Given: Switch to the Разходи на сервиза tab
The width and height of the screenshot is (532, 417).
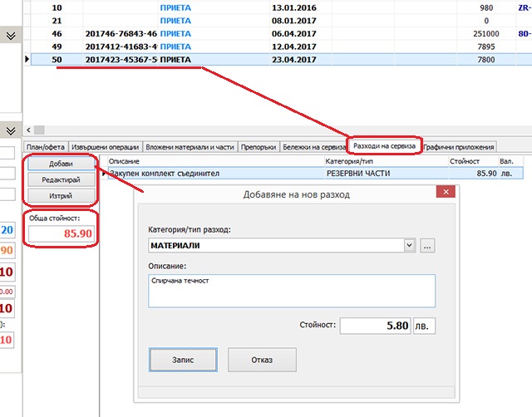Looking at the screenshot, I should coord(384,146).
